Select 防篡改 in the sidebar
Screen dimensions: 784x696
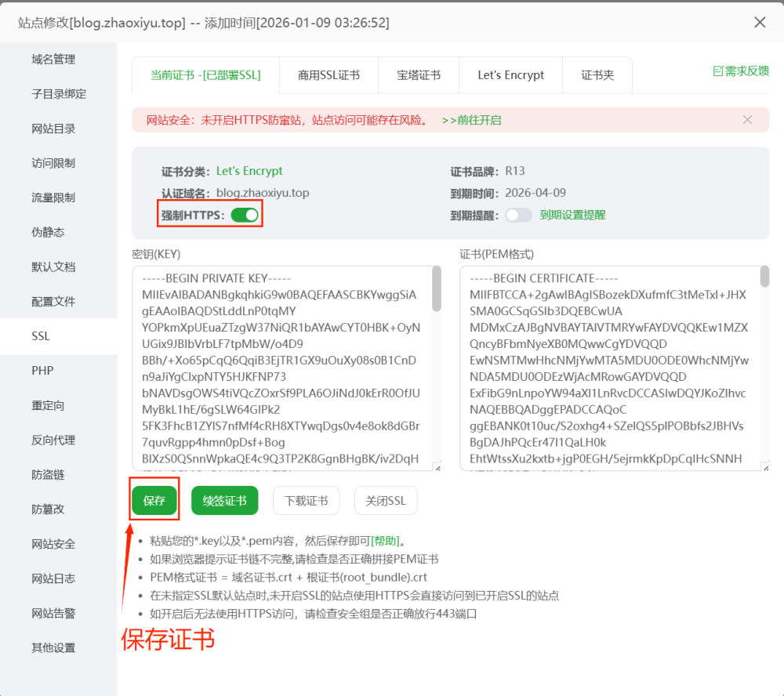pos(48,509)
